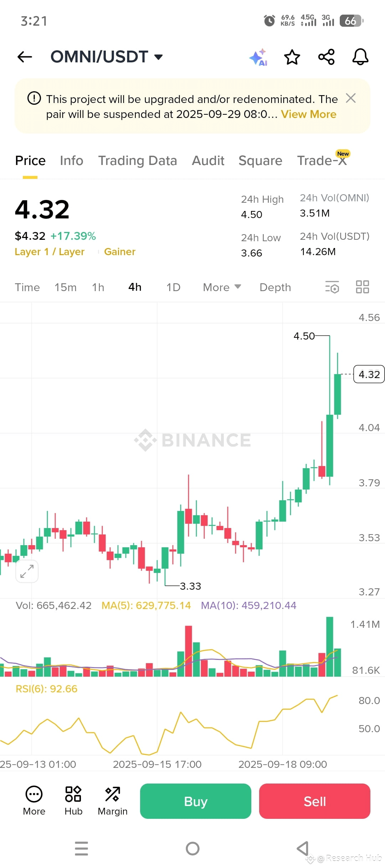Tap the Vol MA readout line

[x=156, y=605]
